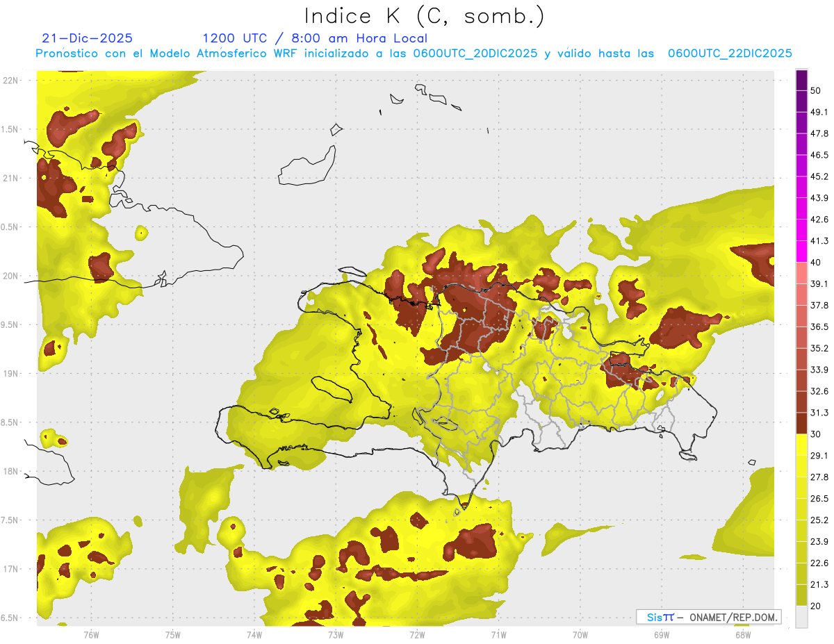Click the gray swatch below the 20 label
834x644 pixels.
pyautogui.click(x=801, y=616)
